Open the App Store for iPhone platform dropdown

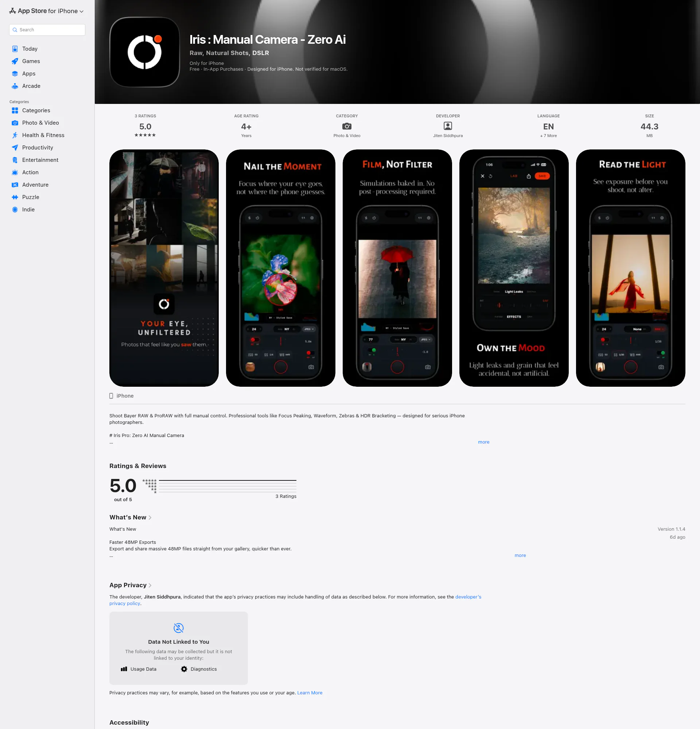(47, 11)
